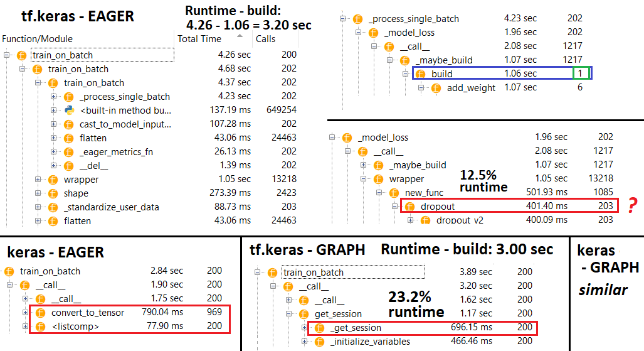Viewport: 644px width, 351px height.
Task: Select the convert_to_tensor row label
Action: 88,313
